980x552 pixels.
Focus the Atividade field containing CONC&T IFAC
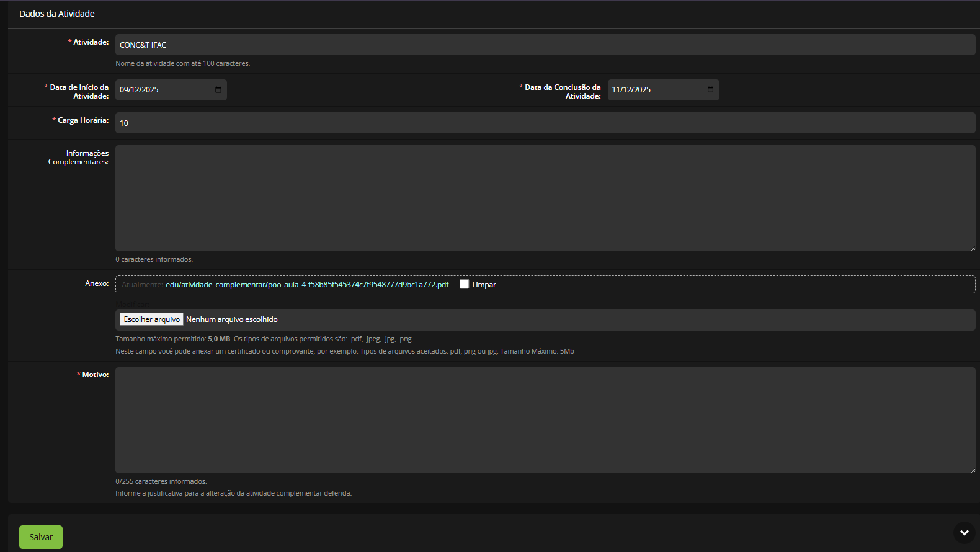[545, 45]
